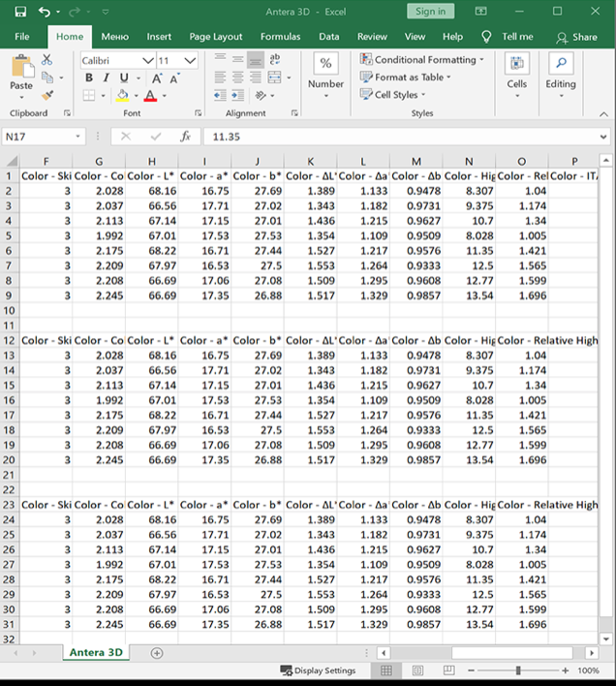
Task: Click Tell me lightbulb search
Action: point(508,37)
